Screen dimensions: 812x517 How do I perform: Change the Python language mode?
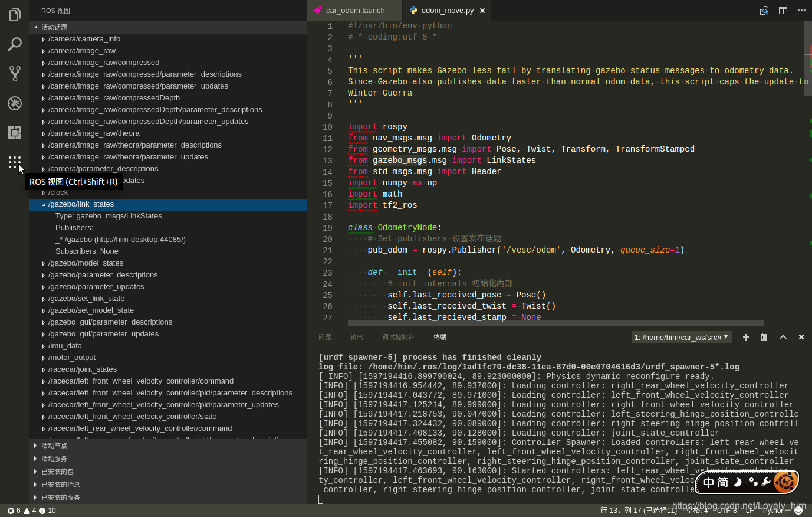point(774,511)
